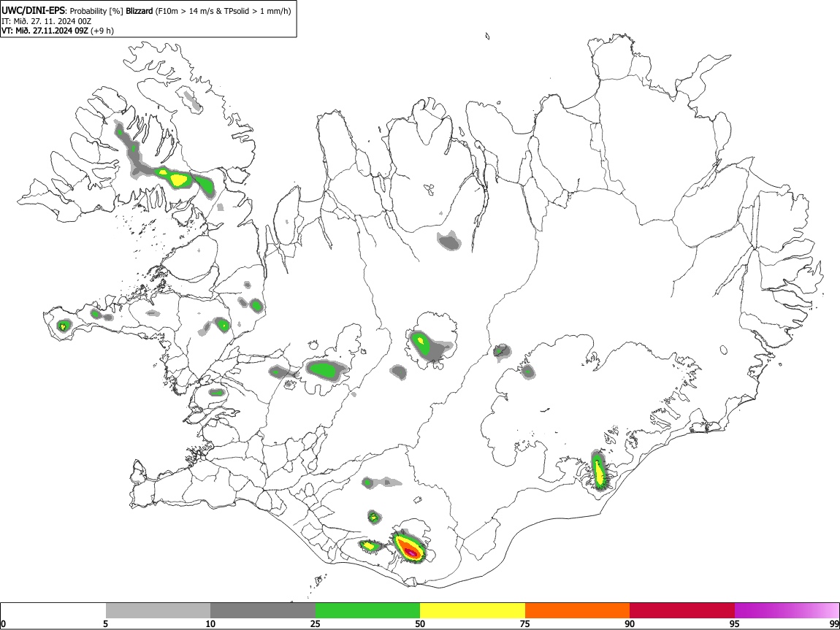Click the dark gray 10-25 legend swatch

tap(263, 610)
